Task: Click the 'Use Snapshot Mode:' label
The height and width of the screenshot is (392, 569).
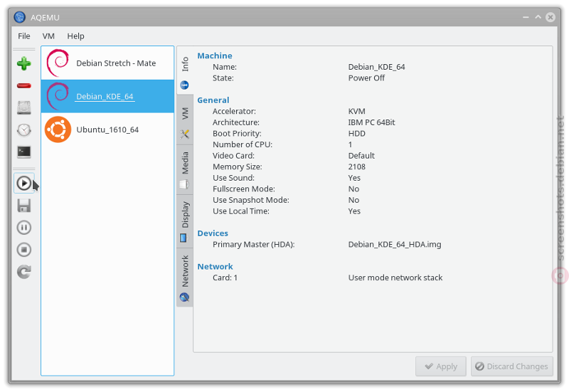Action: pyautogui.click(x=251, y=200)
